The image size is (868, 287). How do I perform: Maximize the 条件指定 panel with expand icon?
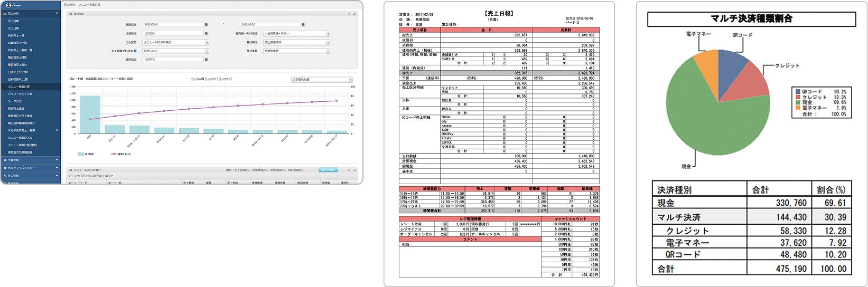(x=354, y=14)
